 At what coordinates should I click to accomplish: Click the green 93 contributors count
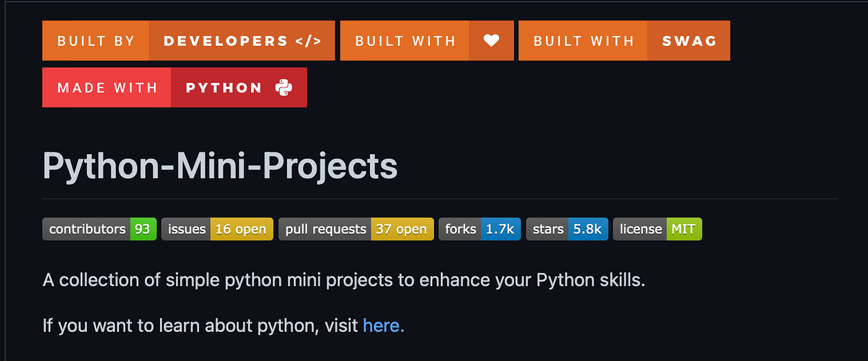click(x=143, y=229)
